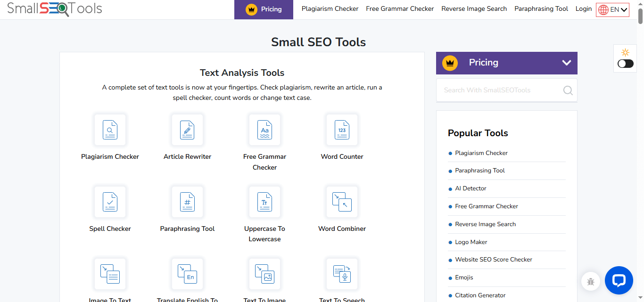Click the accessibility widget button
Image resolution: width=644 pixels, height=302 pixels.
[x=591, y=280]
